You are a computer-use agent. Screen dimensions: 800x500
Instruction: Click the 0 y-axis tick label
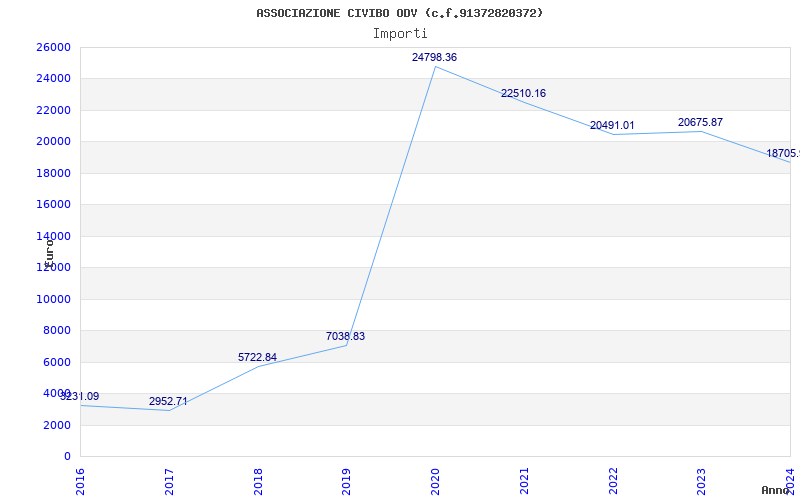point(67,457)
